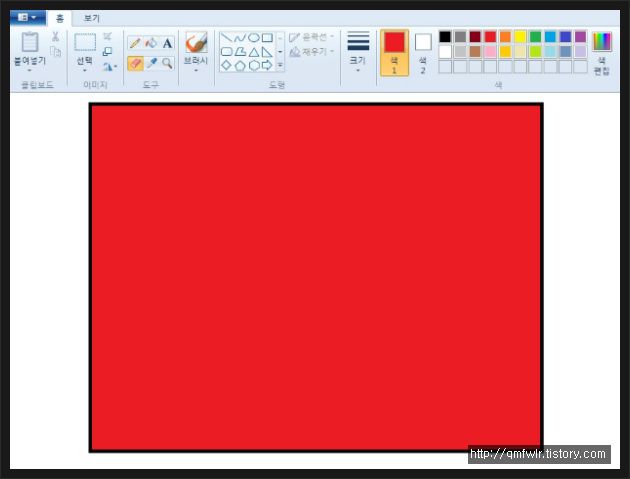Choose the Right triangle shape
This screenshot has width=630, height=479.
click(267, 52)
